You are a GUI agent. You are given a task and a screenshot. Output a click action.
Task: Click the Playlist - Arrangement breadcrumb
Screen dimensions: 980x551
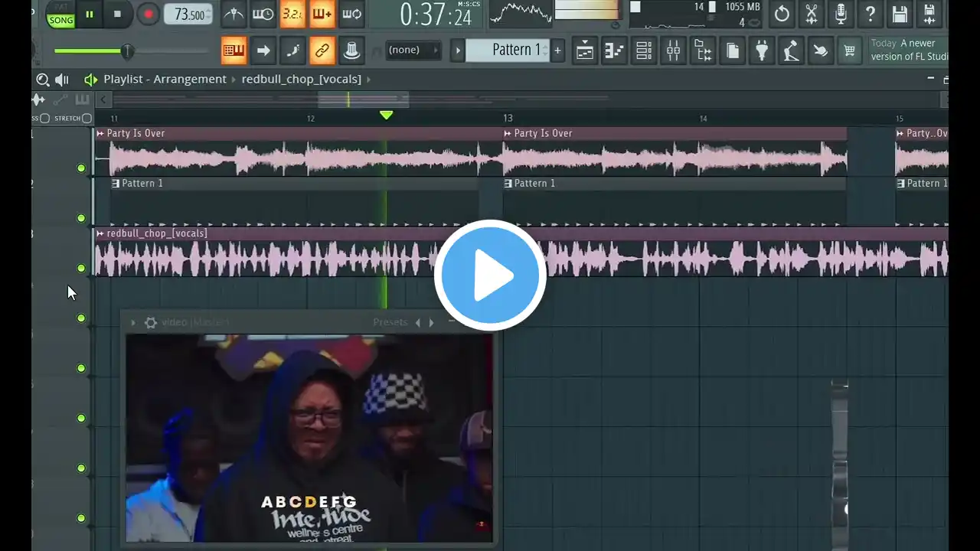(x=165, y=79)
